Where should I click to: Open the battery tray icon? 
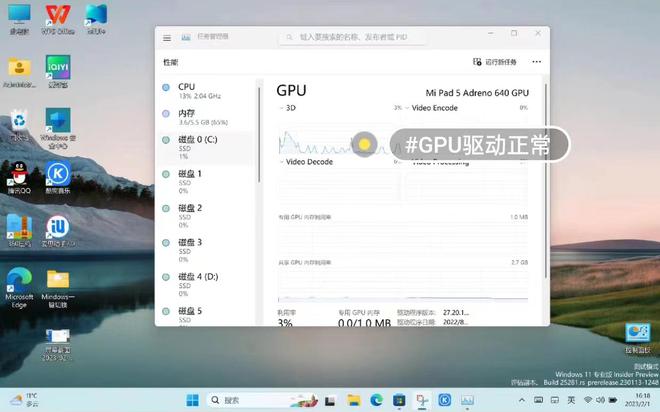[613, 400]
